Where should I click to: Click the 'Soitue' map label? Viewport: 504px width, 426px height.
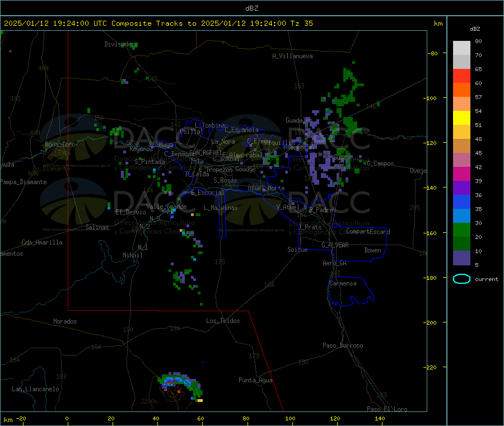pyautogui.click(x=297, y=250)
